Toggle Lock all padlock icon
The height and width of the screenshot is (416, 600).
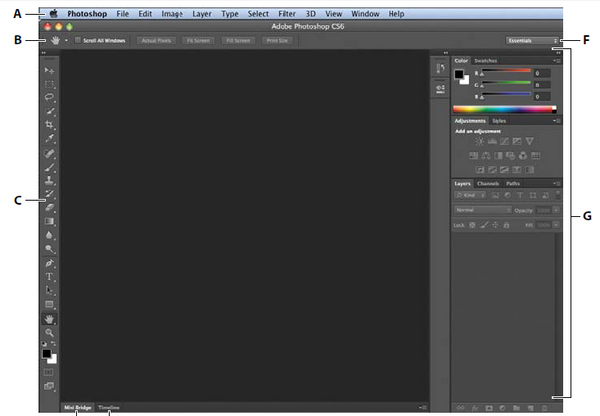point(506,225)
